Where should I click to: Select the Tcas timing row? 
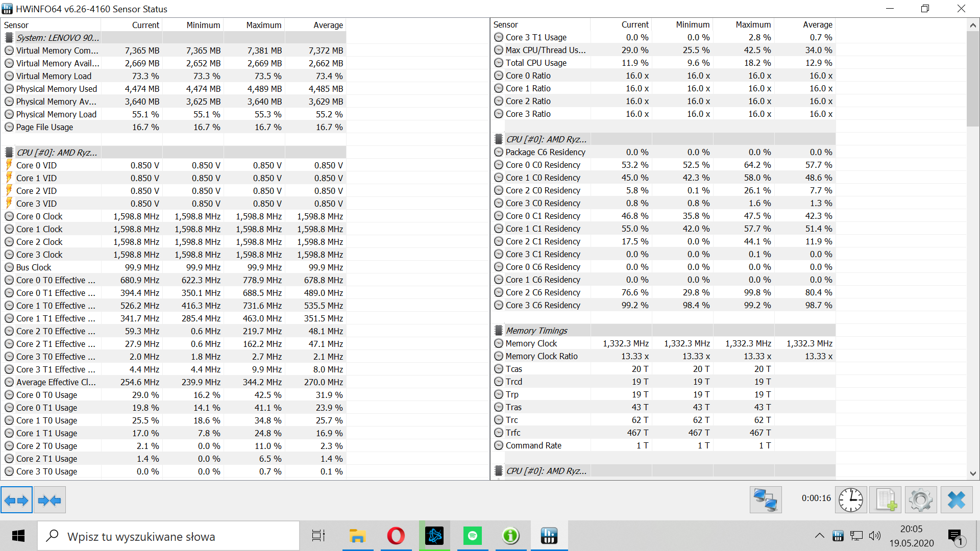tap(664, 369)
